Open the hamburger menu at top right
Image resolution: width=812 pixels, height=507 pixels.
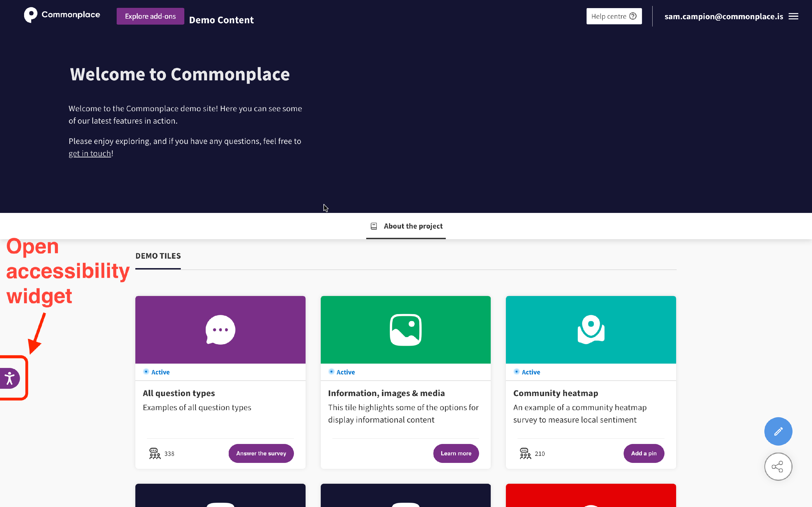(794, 16)
